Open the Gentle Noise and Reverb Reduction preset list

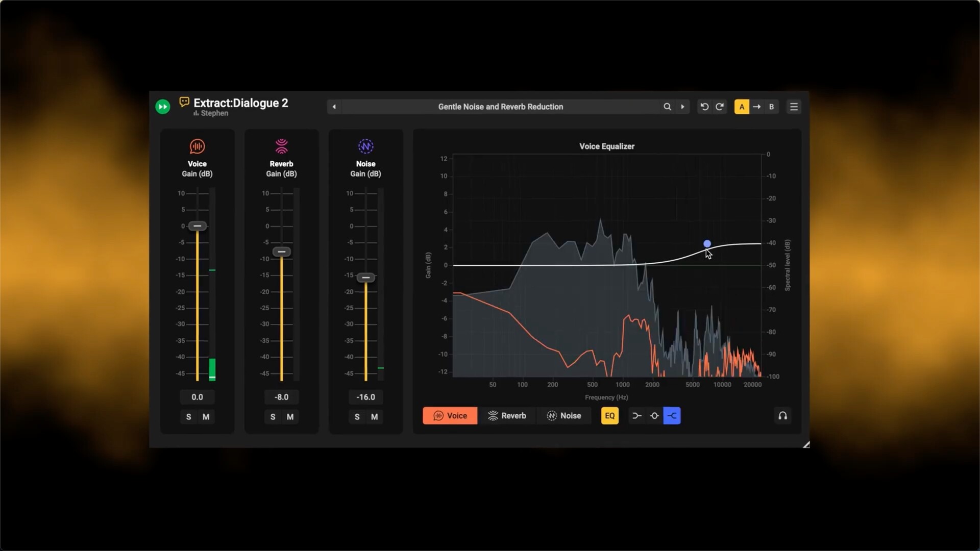pos(500,107)
